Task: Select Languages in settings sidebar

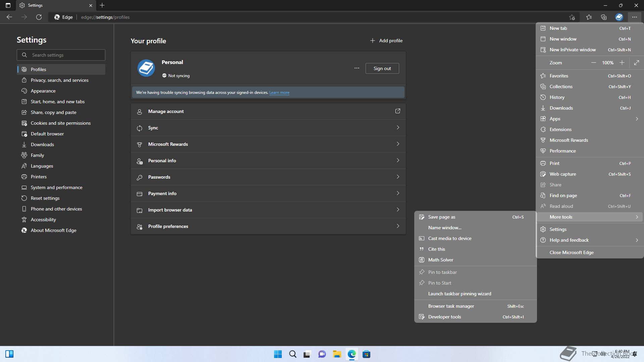Action: pos(61,166)
